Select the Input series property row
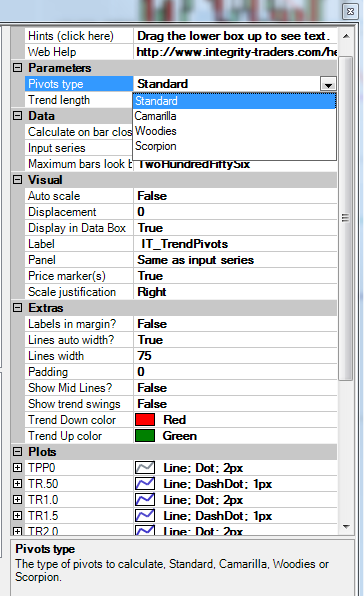This screenshot has width=364, height=596. click(79, 148)
